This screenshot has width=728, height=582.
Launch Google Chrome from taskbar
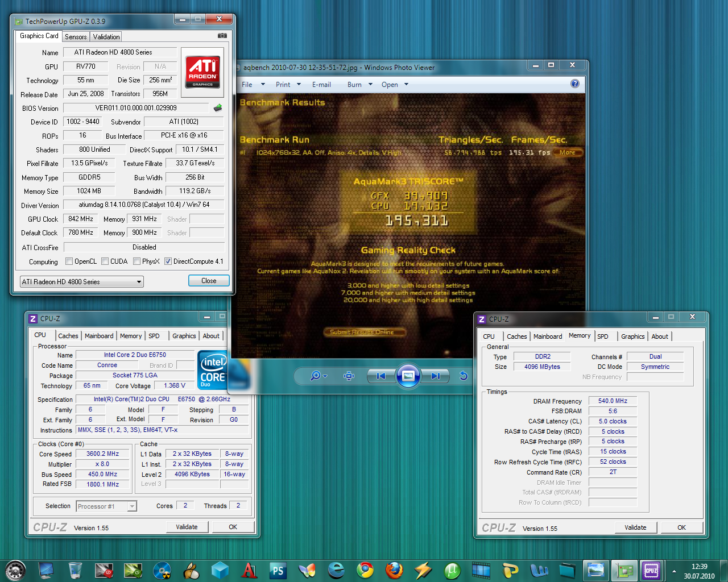(x=365, y=570)
